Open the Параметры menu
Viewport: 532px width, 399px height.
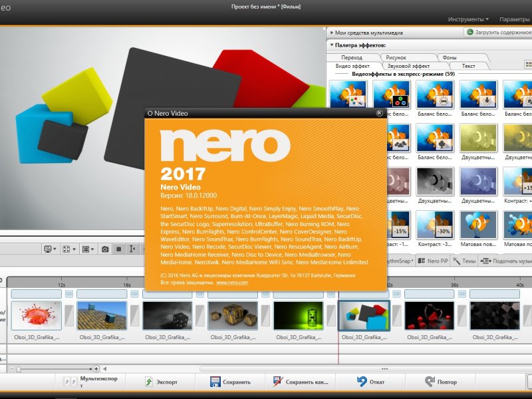pyautogui.click(x=514, y=19)
